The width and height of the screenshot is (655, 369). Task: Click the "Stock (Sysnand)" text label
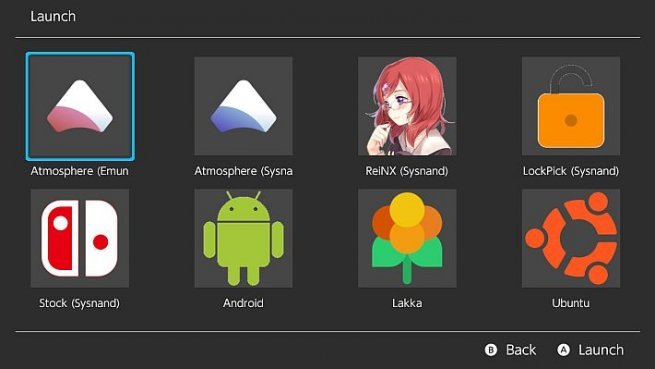(79, 303)
